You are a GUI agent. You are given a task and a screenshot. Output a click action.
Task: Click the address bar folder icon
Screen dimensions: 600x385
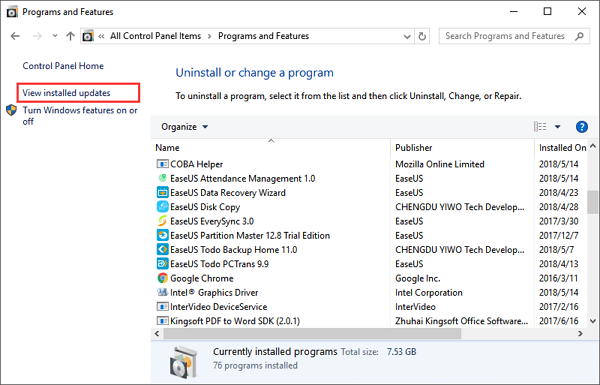point(88,36)
